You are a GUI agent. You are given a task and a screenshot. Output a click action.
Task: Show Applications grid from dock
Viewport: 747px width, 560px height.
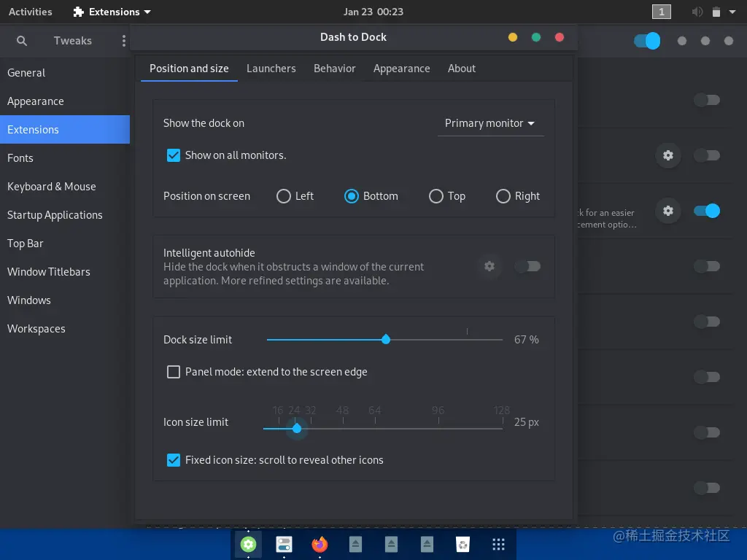pyautogui.click(x=498, y=544)
